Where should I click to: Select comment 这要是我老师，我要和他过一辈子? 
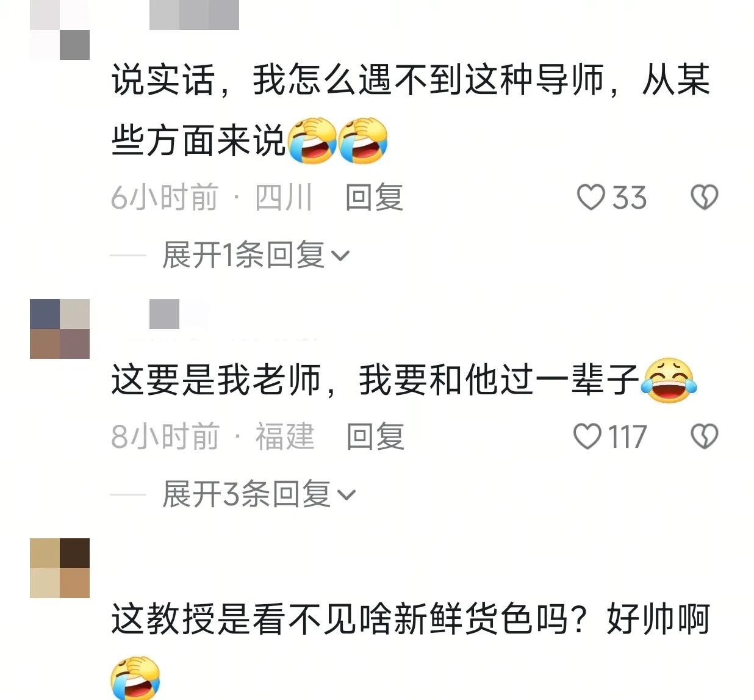(x=375, y=380)
